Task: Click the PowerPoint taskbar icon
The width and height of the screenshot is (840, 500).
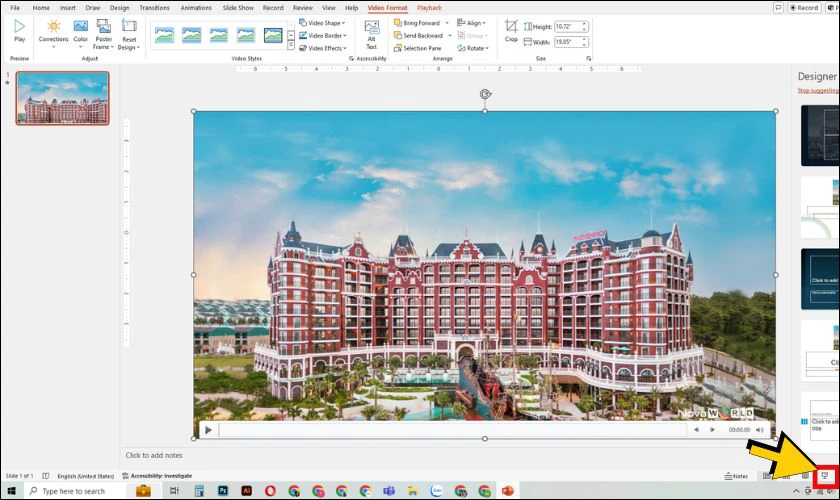Action: [x=507, y=491]
